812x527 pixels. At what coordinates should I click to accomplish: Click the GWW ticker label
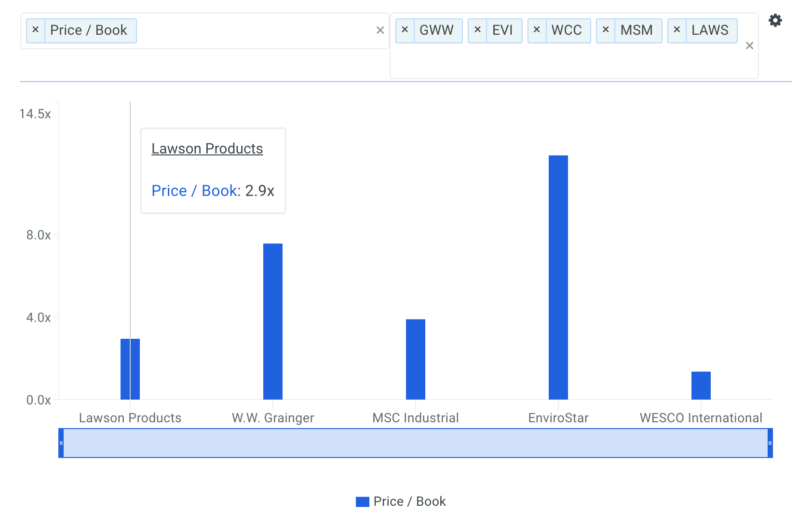[x=436, y=30]
